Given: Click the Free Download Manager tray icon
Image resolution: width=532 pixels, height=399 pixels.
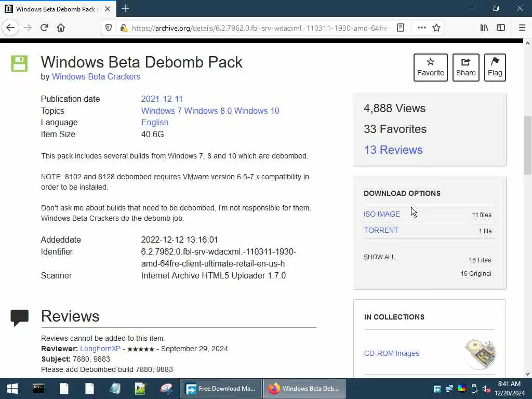Looking at the screenshot, I should (x=437, y=389).
